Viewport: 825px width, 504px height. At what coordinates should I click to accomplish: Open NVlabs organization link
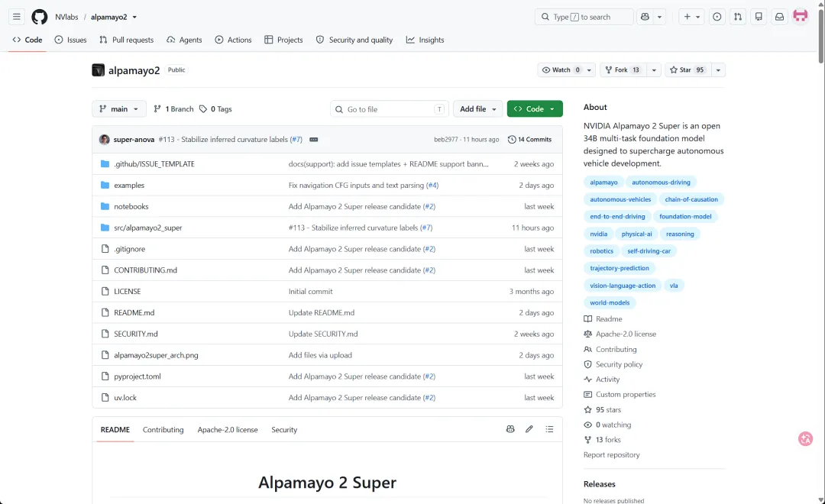click(x=66, y=17)
